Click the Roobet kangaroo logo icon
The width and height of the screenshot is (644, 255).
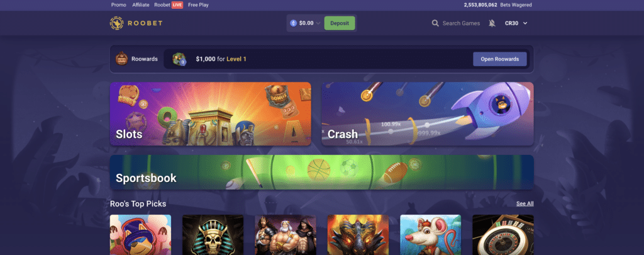(116, 23)
